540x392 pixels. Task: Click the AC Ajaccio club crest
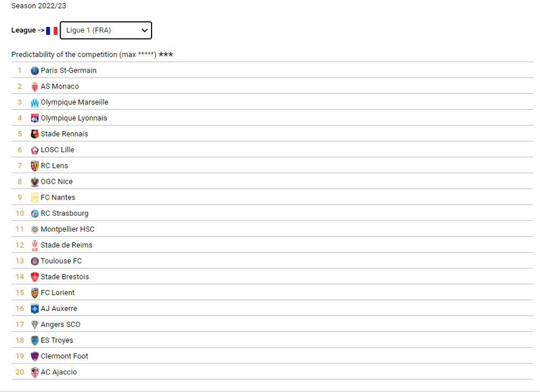tap(35, 372)
